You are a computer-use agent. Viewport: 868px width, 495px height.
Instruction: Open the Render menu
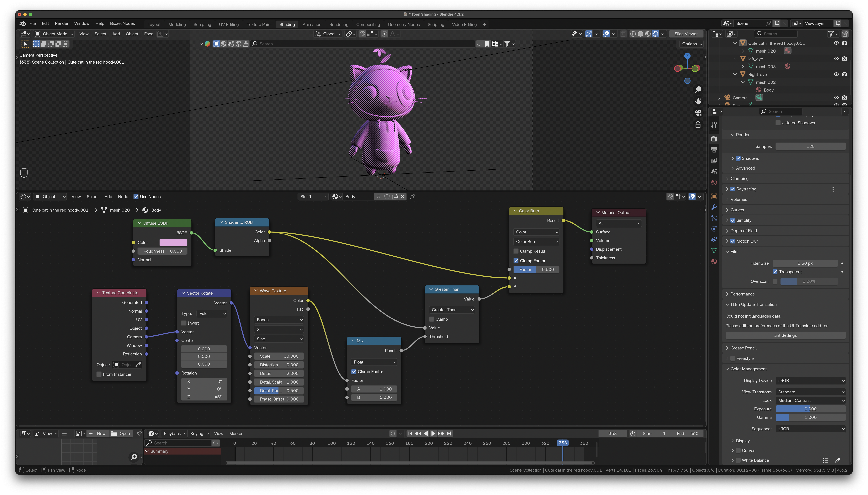pos(61,24)
